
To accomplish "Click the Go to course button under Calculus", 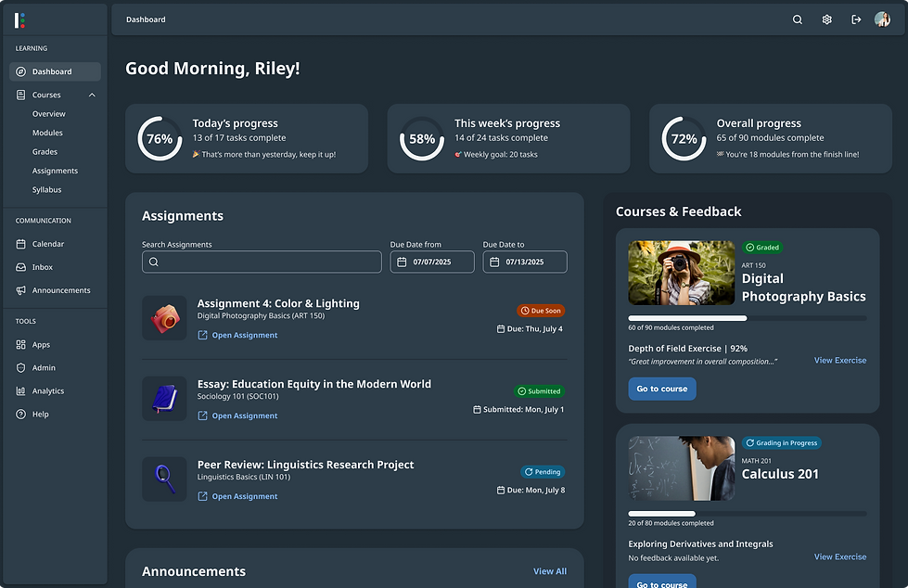I will tap(662, 582).
